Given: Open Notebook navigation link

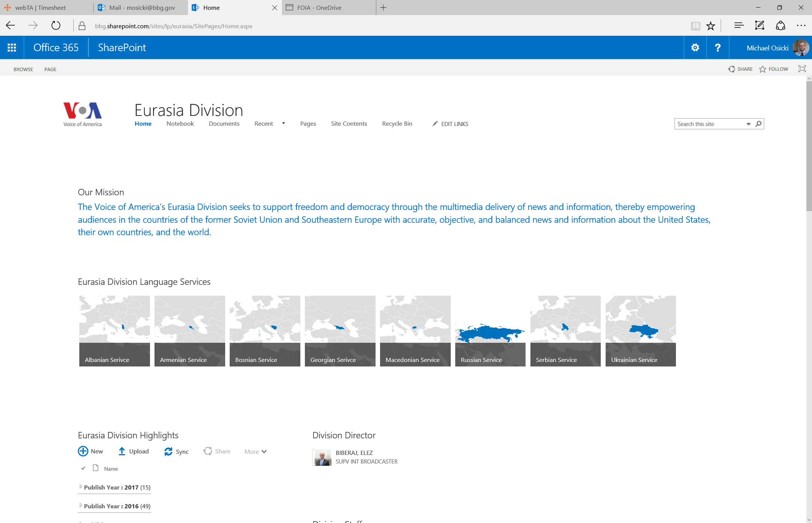Looking at the screenshot, I should (x=180, y=123).
